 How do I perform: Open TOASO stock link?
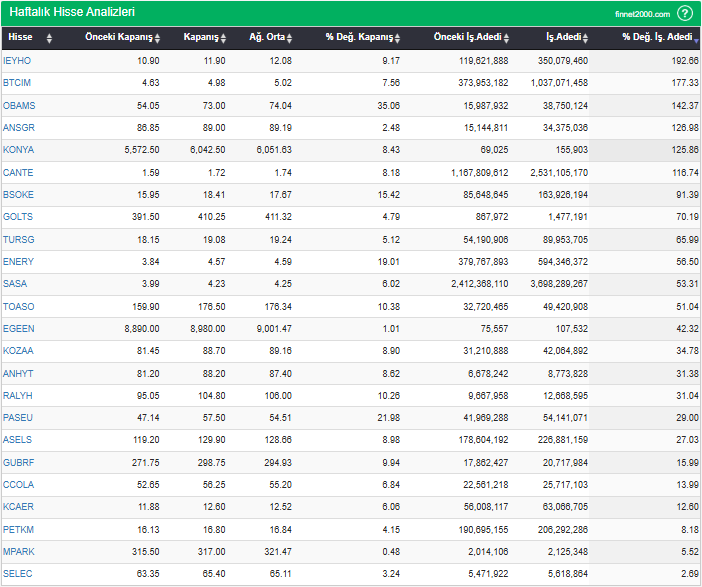[x=18, y=307]
